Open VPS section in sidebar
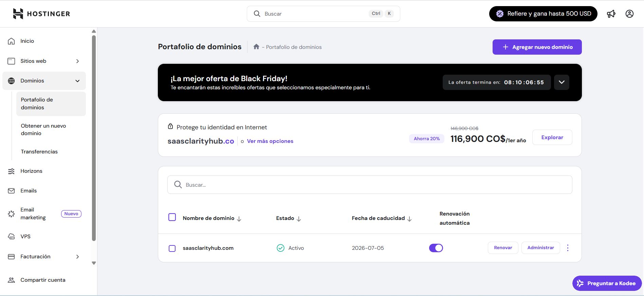This screenshot has height=296, width=644. pos(44,237)
